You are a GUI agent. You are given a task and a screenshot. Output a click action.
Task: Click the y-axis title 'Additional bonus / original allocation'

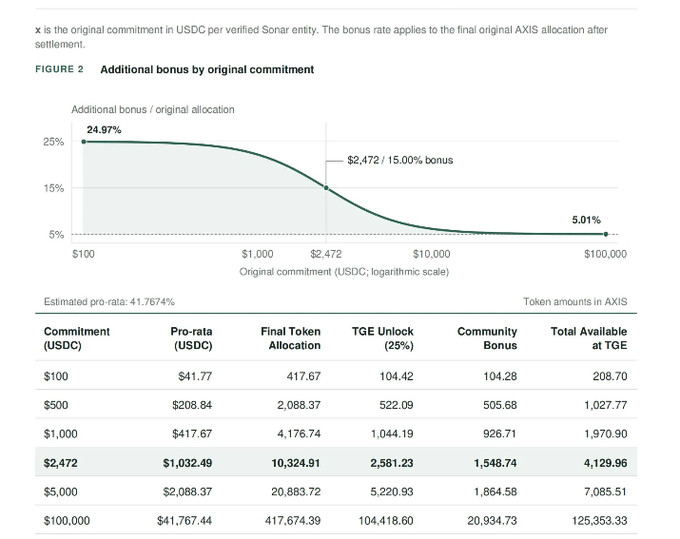click(153, 109)
